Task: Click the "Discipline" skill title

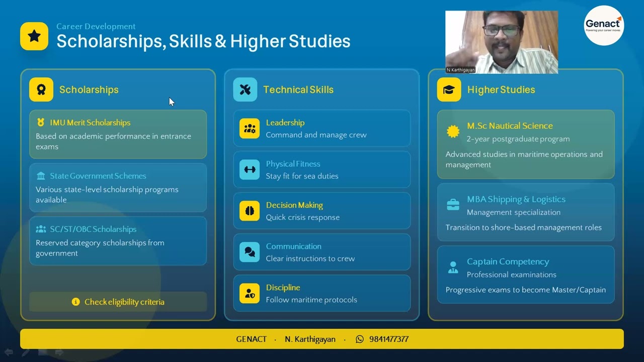Action: point(283,288)
